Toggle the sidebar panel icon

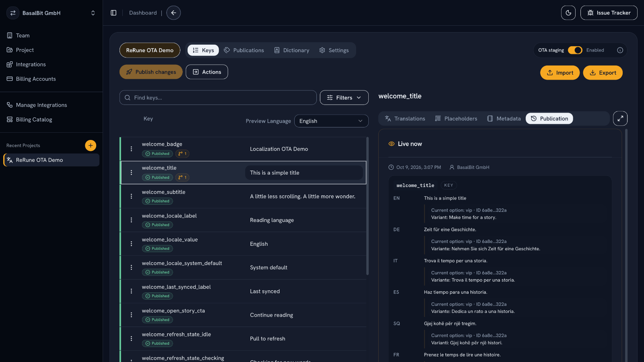[x=114, y=13]
